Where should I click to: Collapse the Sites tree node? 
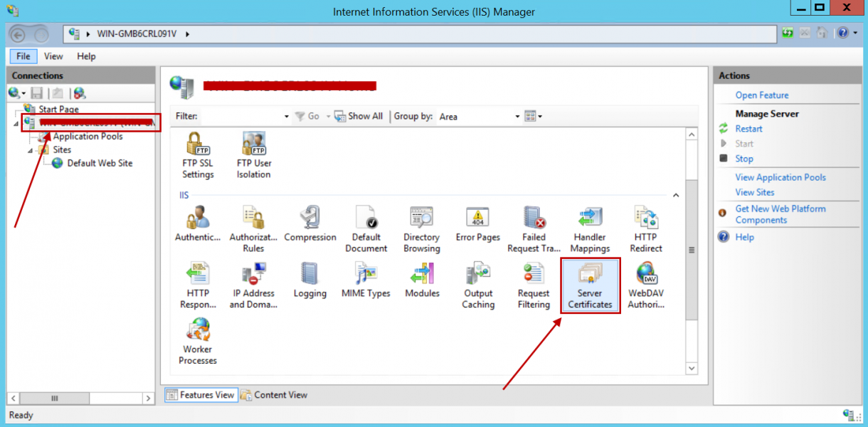coord(31,150)
